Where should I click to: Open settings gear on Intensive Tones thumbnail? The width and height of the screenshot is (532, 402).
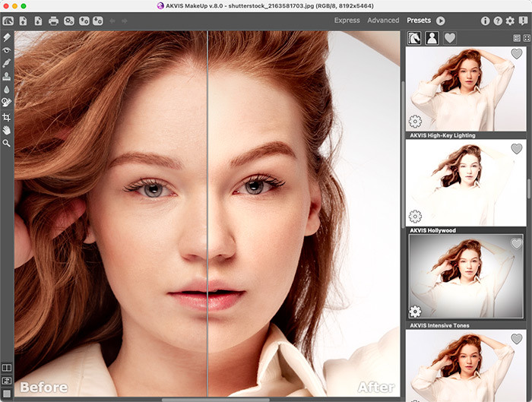[x=415, y=311]
